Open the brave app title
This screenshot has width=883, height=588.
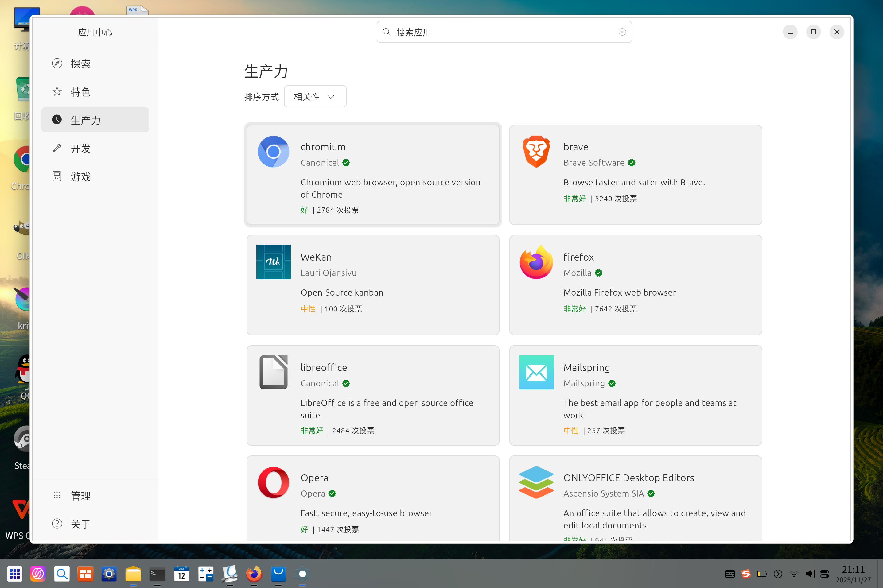[x=576, y=147]
